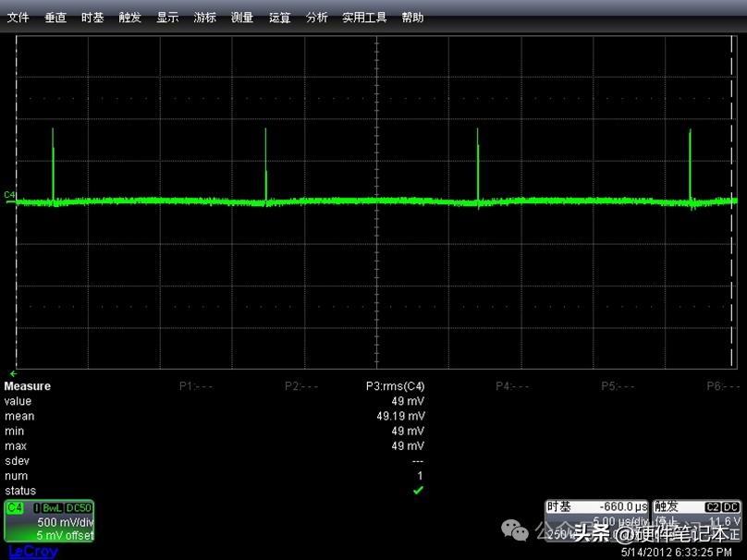The width and height of the screenshot is (747, 560).
Task: Click the 时基 timebase descriptor box
Action: (x=597, y=520)
